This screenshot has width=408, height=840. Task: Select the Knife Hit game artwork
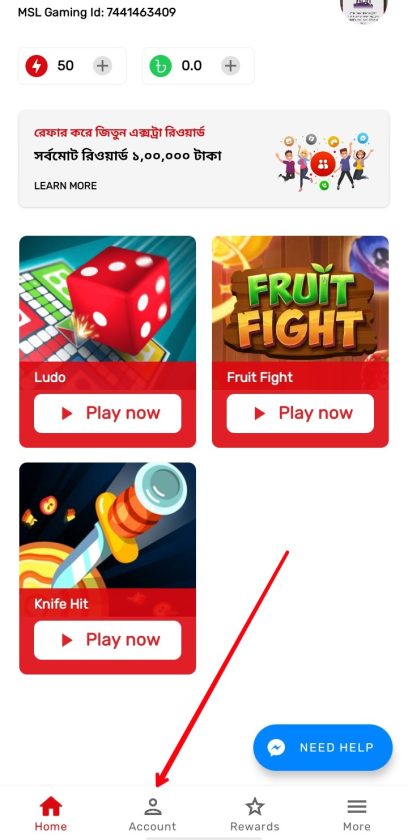[108, 526]
